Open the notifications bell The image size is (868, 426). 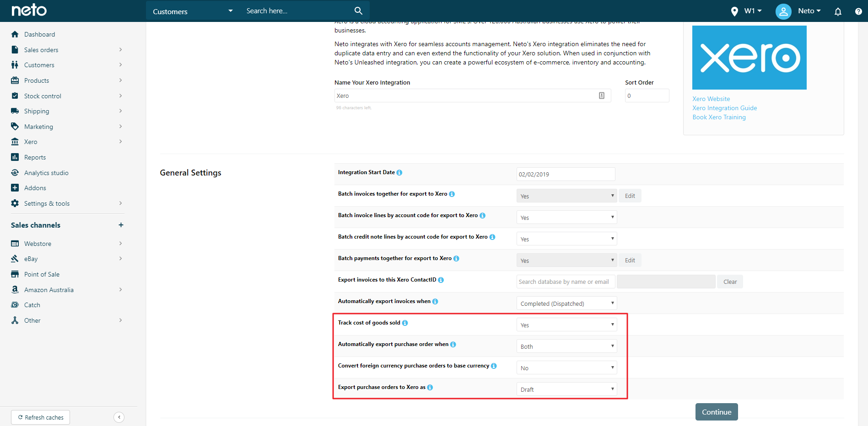pyautogui.click(x=838, y=11)
